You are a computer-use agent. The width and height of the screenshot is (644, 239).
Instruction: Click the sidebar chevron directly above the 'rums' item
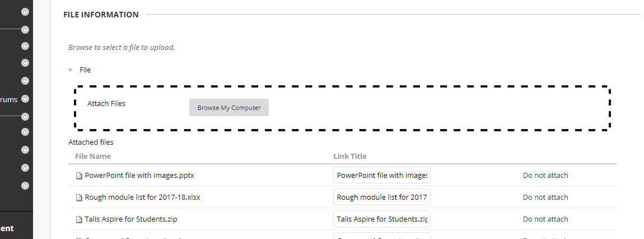pos(25,81)
